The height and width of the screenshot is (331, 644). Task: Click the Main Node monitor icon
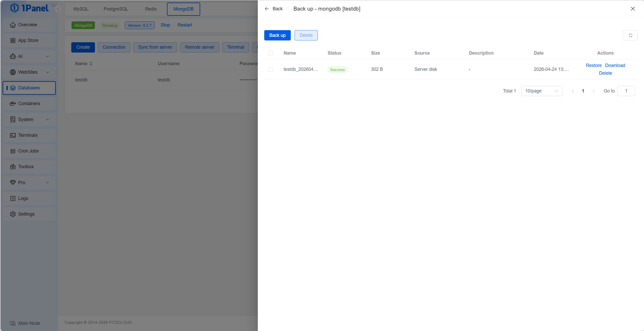click(x=13, y=323)
